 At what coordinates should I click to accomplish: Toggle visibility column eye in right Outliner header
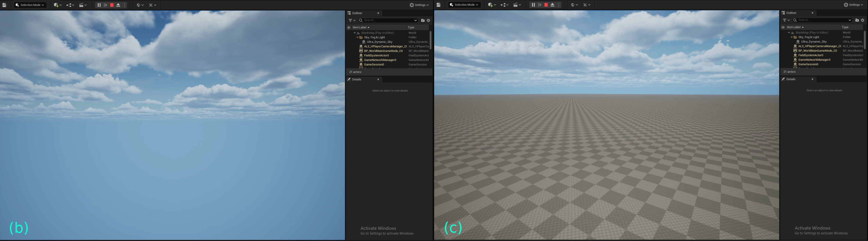point(783,27)
